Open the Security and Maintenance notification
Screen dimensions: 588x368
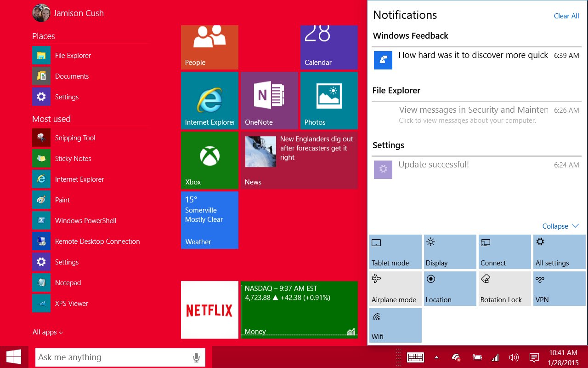476,115
